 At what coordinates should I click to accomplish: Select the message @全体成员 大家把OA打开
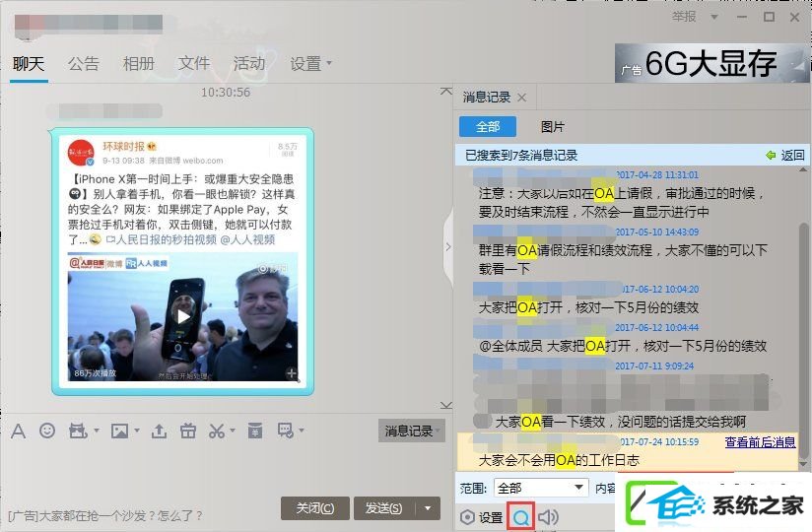point(623,346)
